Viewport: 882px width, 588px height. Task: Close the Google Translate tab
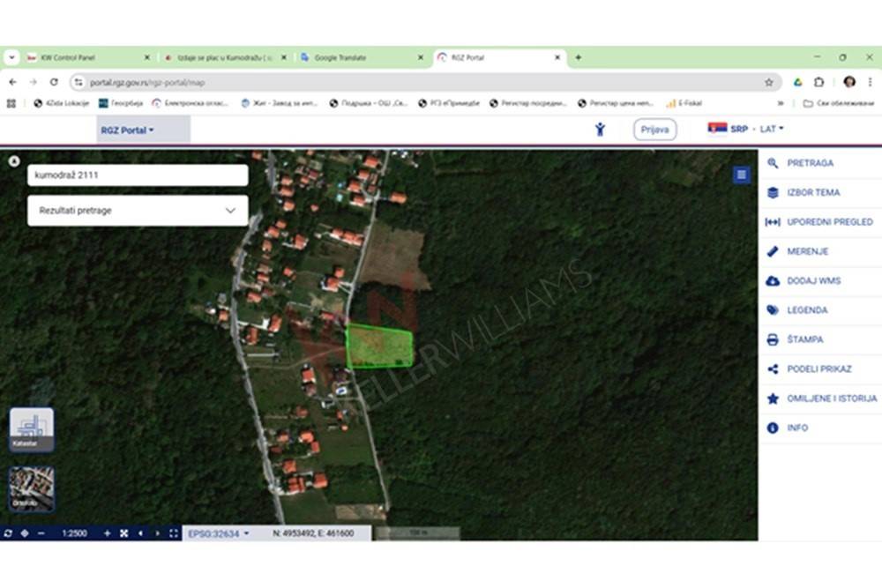tap(420, 57)
